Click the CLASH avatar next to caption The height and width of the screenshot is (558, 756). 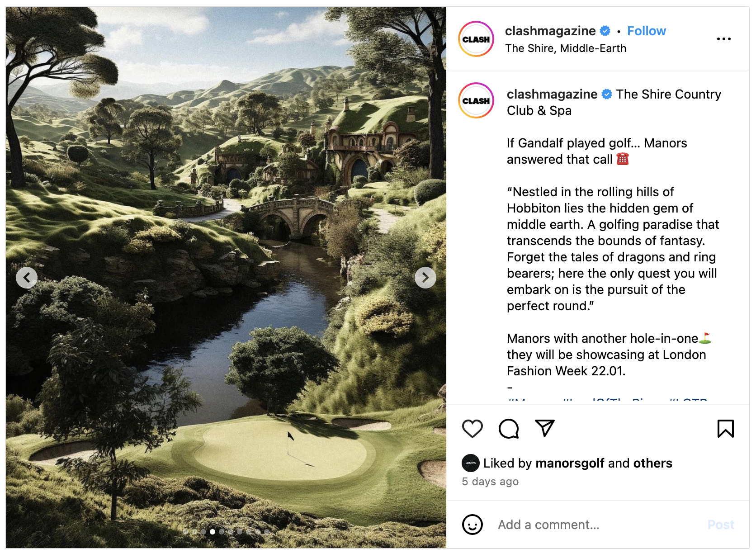476,100
